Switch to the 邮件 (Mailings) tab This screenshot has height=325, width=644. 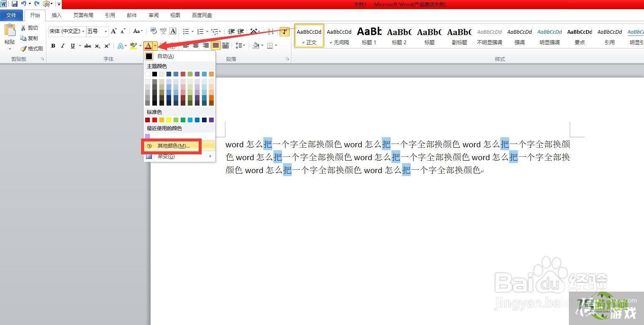pyautogui.click(x=131, y=15)
